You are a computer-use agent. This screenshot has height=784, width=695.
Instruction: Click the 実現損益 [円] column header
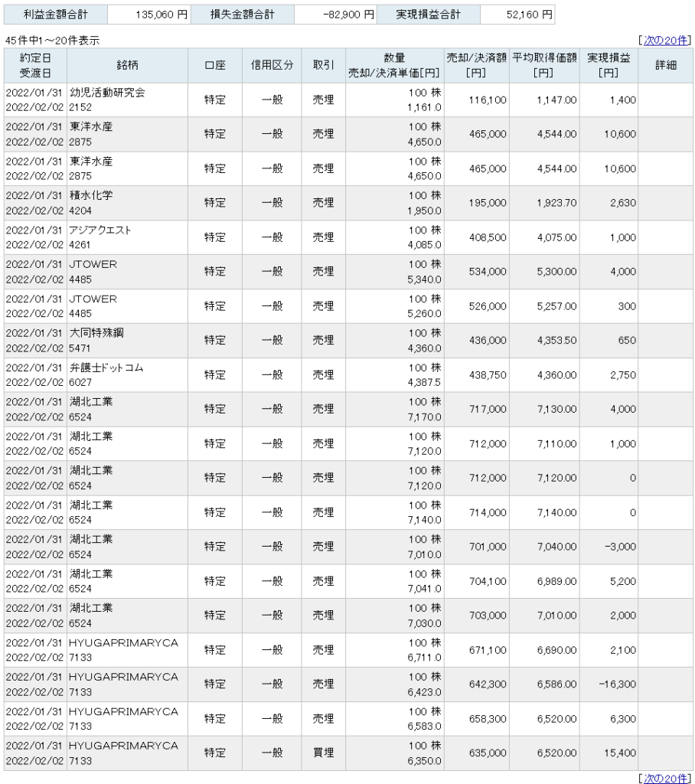click(x=609, y=66)
